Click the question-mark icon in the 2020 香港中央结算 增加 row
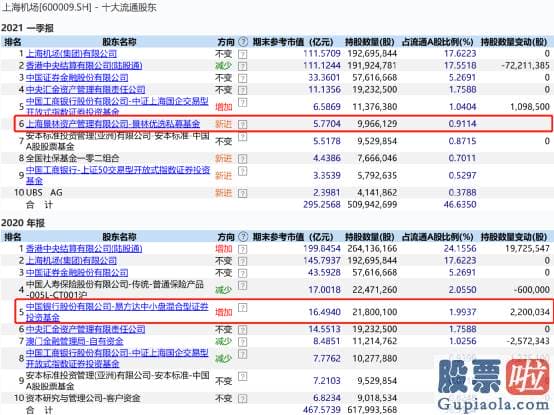Screen dimensions: 554x415 pyautogui.click(x=243, y=249)
